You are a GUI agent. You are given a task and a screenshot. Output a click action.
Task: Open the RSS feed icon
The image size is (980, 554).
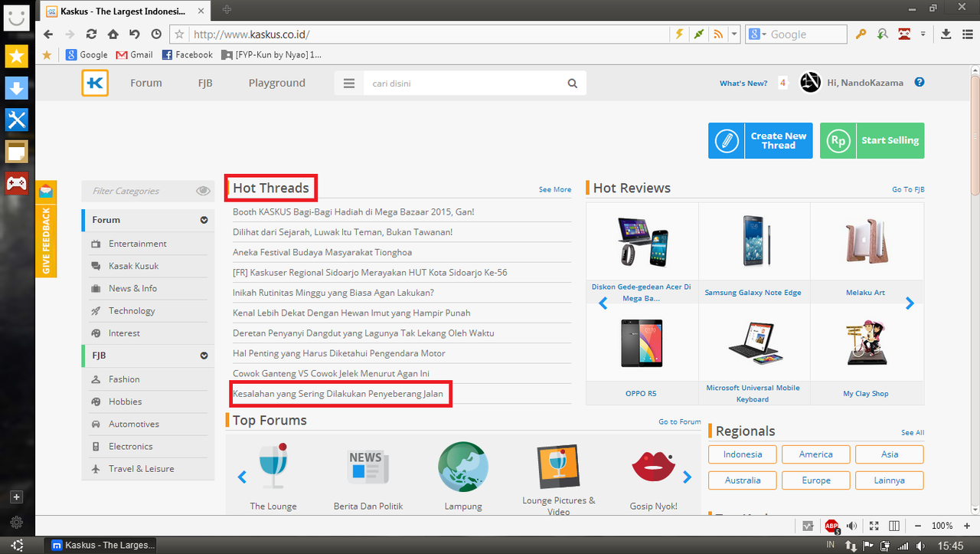pos(718,34)
